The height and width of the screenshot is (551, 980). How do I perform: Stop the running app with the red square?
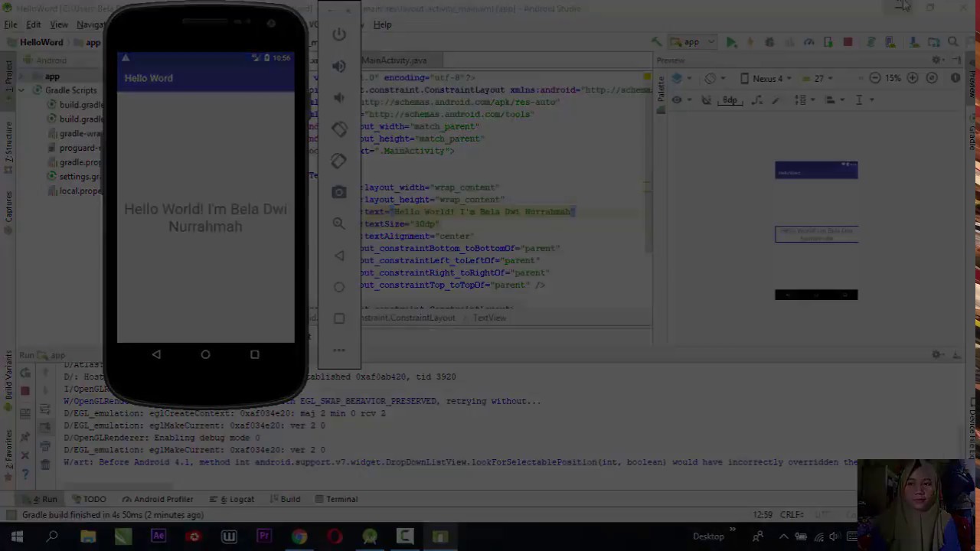848,43
